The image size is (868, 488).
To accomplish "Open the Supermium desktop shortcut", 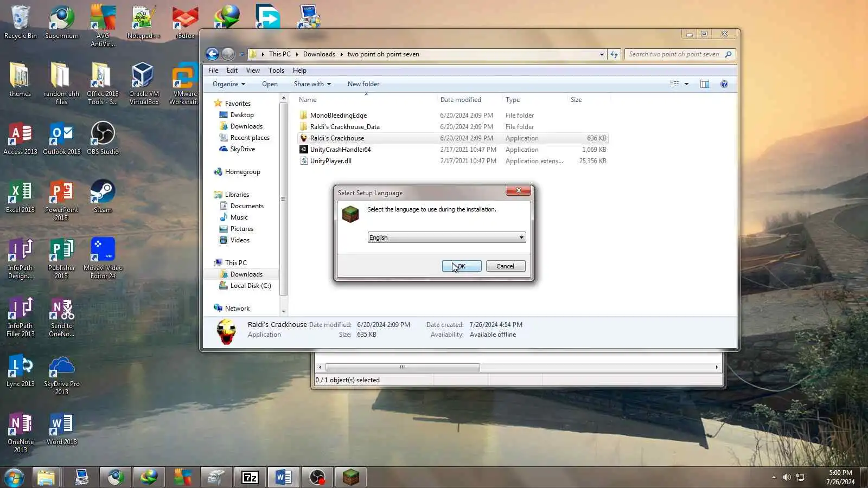I will [x=62, y=22].
